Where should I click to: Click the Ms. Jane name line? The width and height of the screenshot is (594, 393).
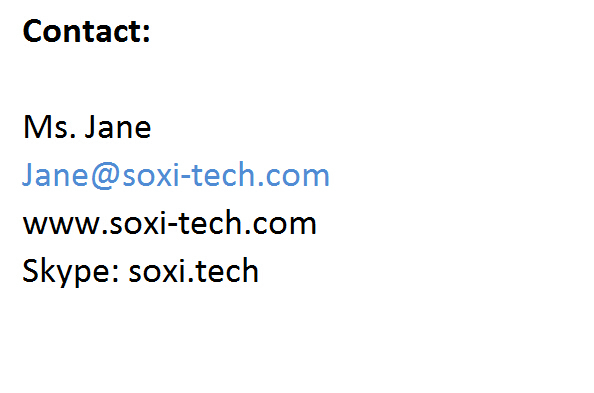[x=87, y=127]
